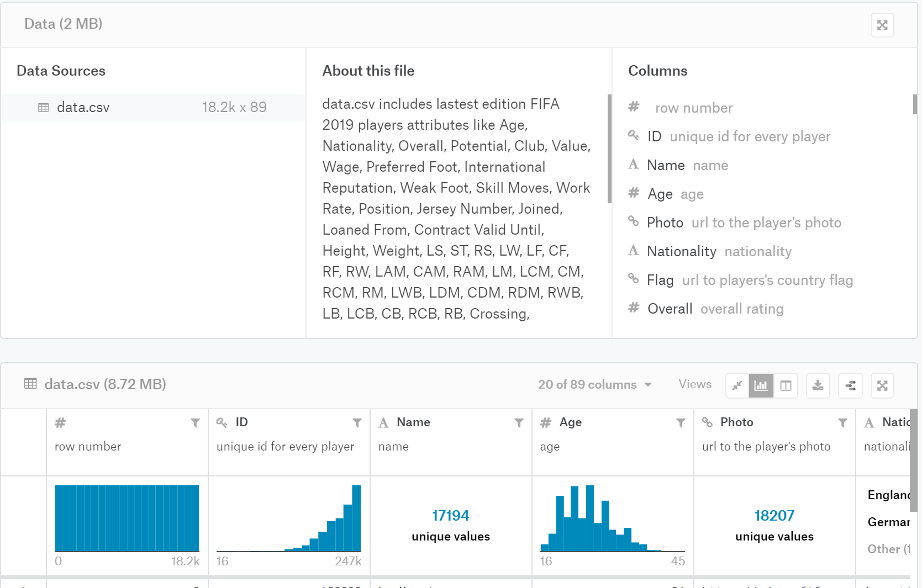Switch to the two-column view

click(x=786, y=385)
